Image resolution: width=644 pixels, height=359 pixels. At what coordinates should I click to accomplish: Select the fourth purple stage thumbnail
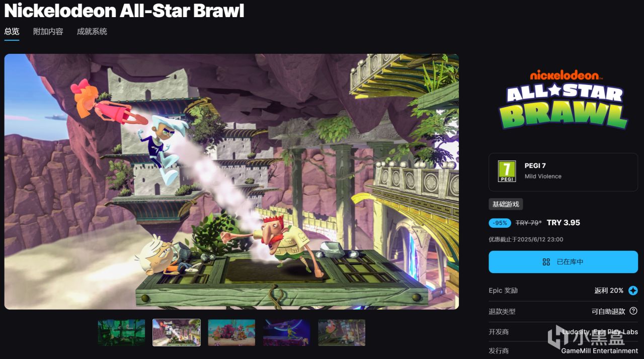coord(287,332)
